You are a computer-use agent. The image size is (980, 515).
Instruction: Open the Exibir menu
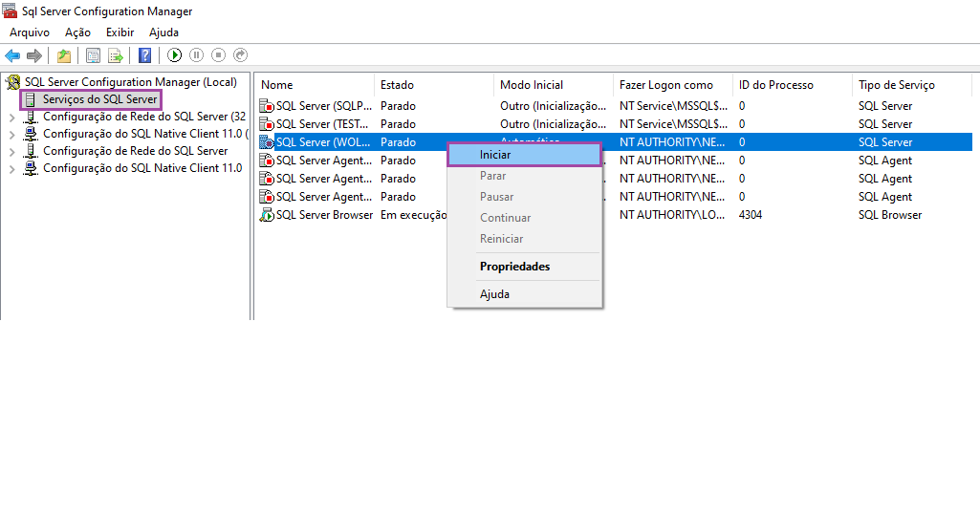(x=120, y=32)
